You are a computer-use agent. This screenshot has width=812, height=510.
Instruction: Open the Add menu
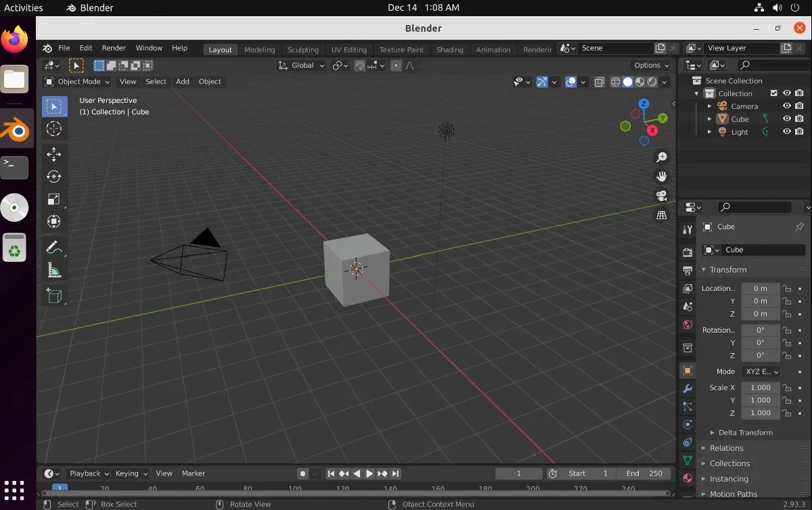point(182,81)
